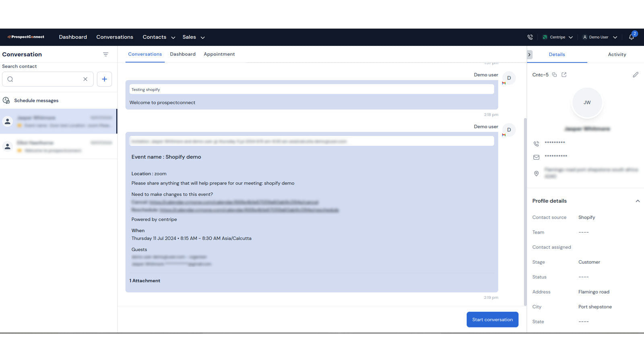This screenshot has height=362, width=644.
Task: Click the JW contact avatar
Action: tap(587, 103)
